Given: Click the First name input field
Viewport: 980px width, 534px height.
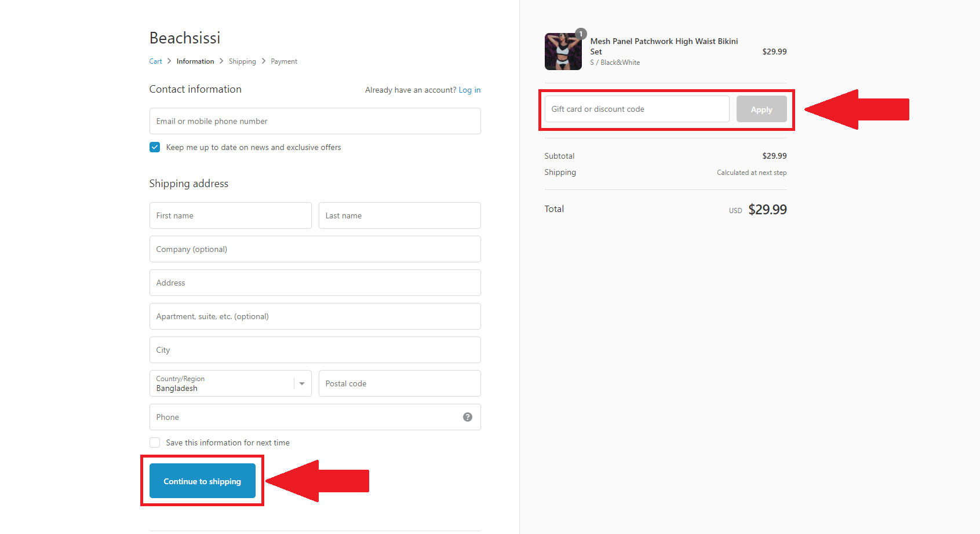Looking at the screenshot, I should click(x=230, y=215).
